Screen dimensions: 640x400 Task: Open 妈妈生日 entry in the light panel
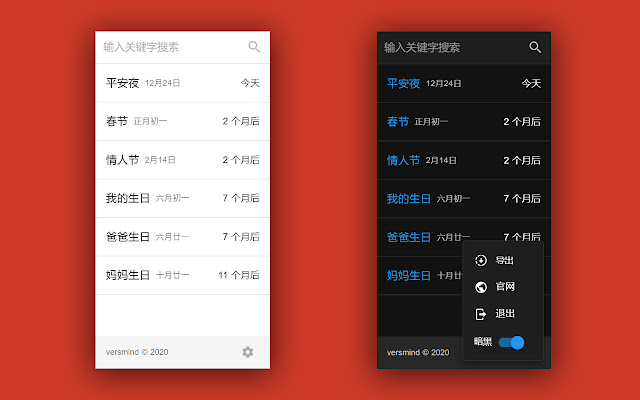tap(182, 275)
